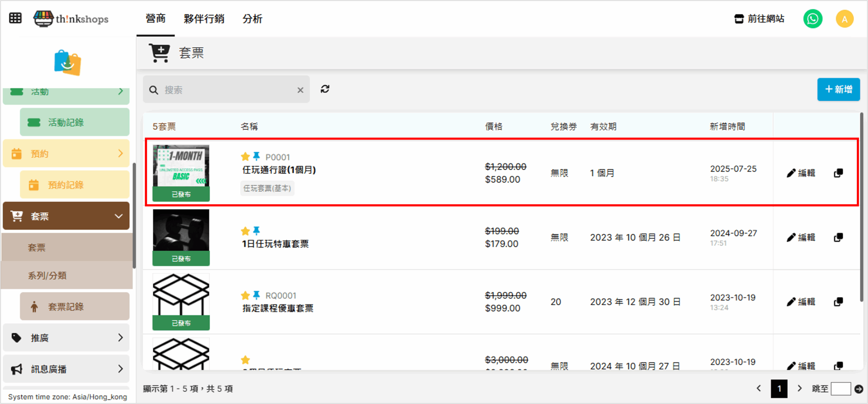Click the 新增 add button
The height and width of the screenshot is (404, 868).
pyautogui.click(x=838, y=90)
